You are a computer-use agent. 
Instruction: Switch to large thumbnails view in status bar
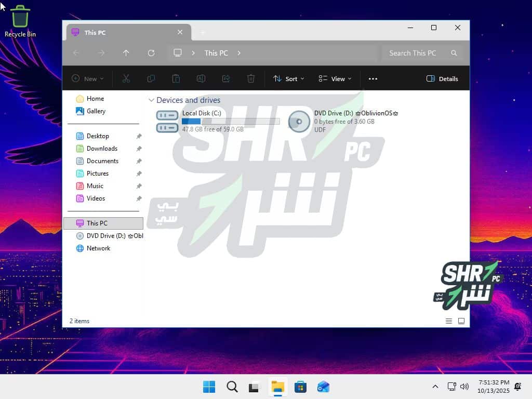click(x=461, y=321)
